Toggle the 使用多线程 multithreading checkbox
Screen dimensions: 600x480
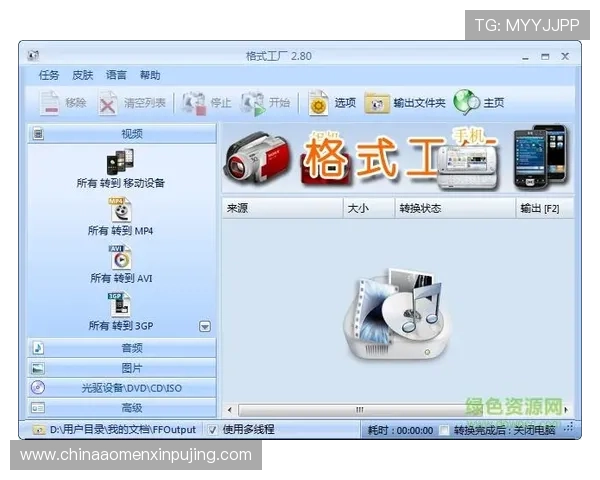click(212, 430)
